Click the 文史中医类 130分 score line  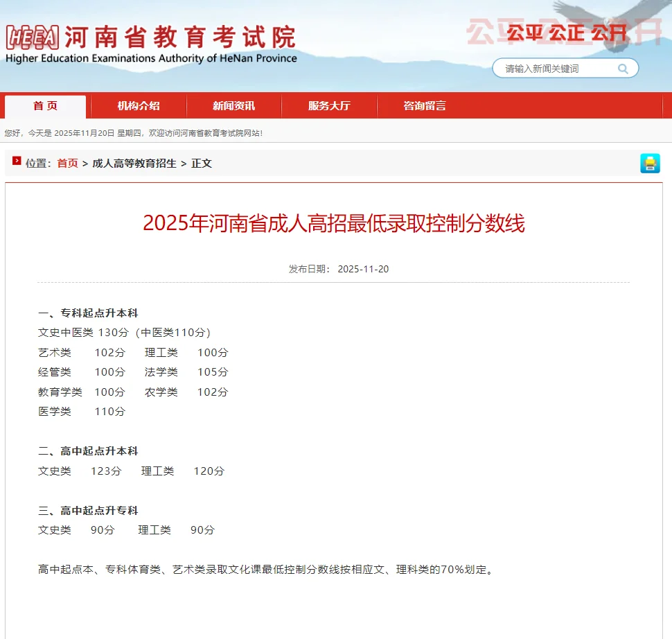(123, 332)
